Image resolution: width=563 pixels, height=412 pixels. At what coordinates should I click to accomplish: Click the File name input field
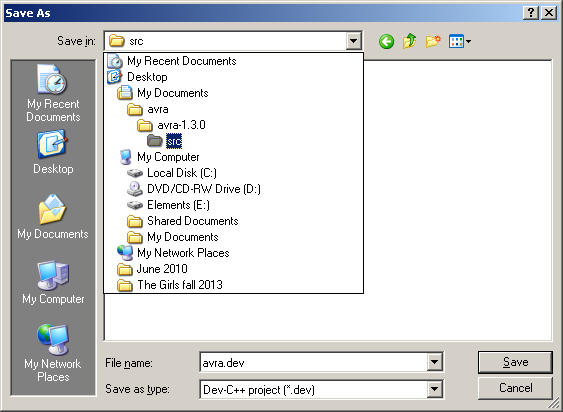pyautogui.click(x=313, y=362)
